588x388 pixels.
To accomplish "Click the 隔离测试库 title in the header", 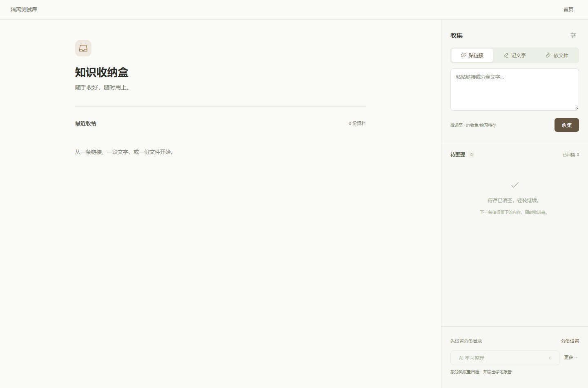I will [24, 9].
